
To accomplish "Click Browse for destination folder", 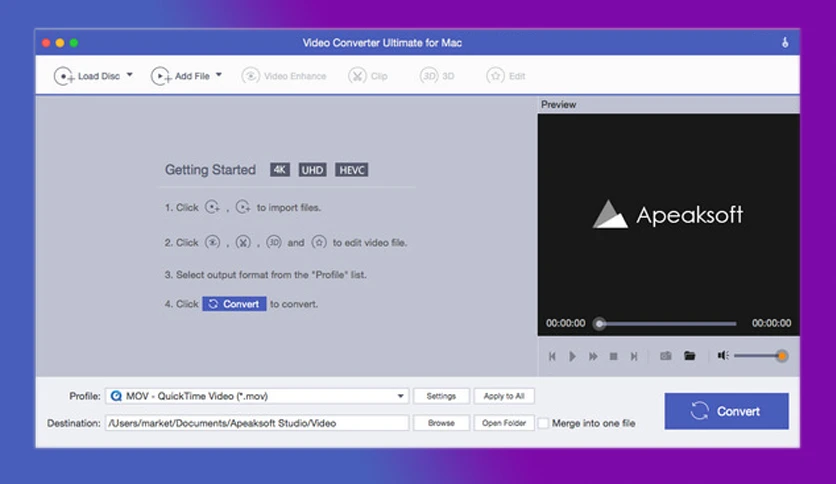I will [441, 423].
